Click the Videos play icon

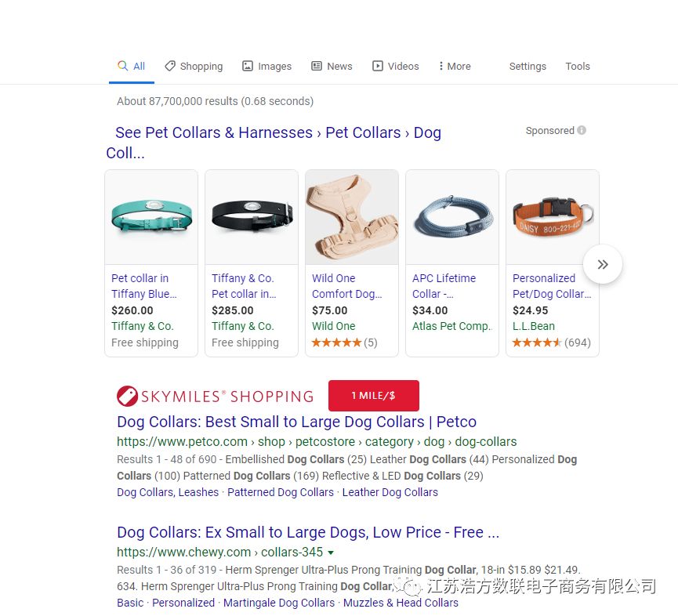click(378, 66)
